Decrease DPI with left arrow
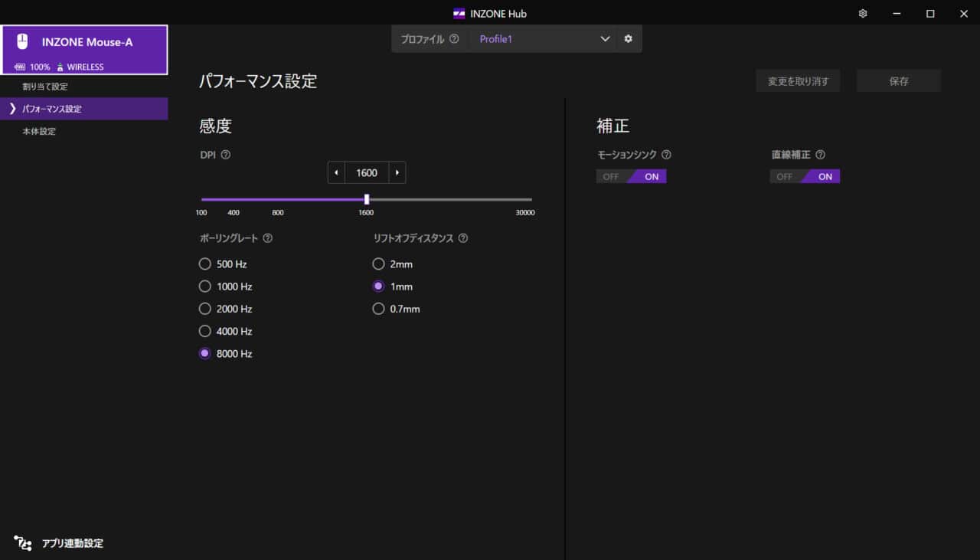 pos(336,173)
